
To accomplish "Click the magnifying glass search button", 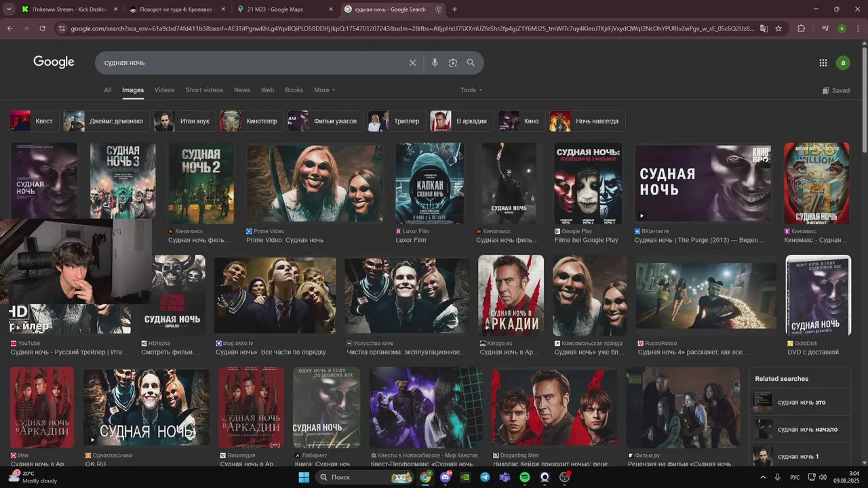I will click(471, 62).
